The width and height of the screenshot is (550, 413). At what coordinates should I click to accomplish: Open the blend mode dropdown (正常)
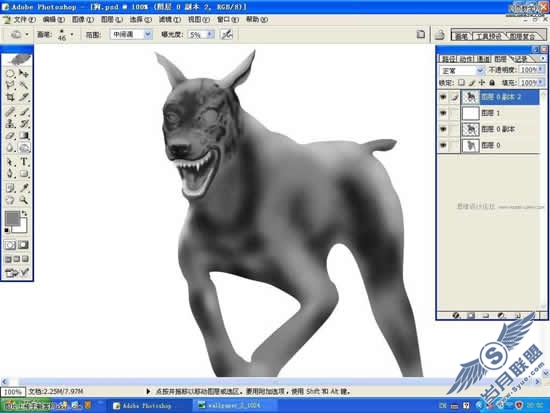tap(462, 71)
